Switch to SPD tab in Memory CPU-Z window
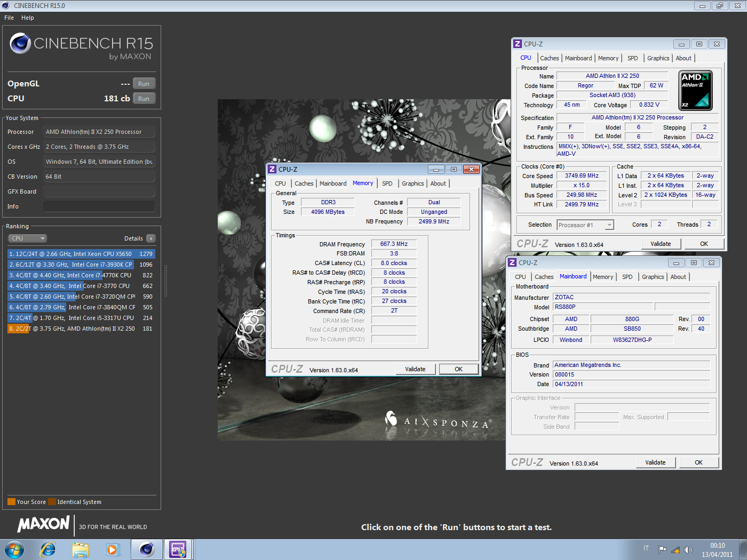Viewport: 747px width, 560px height. tap(387, 183)
